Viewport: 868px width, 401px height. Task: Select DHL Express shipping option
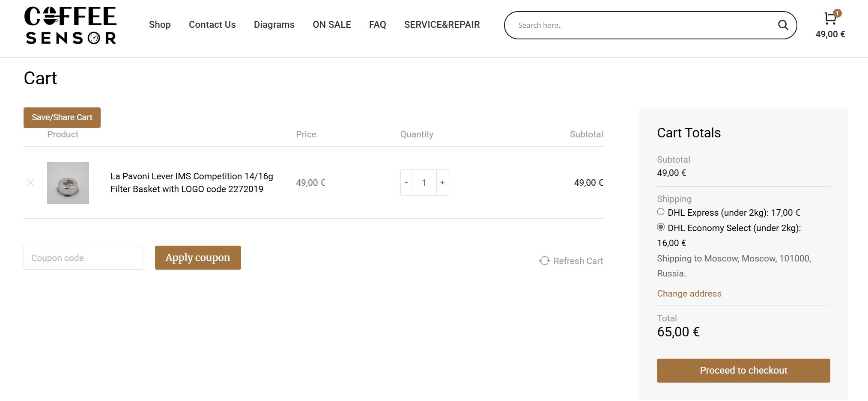661,212
